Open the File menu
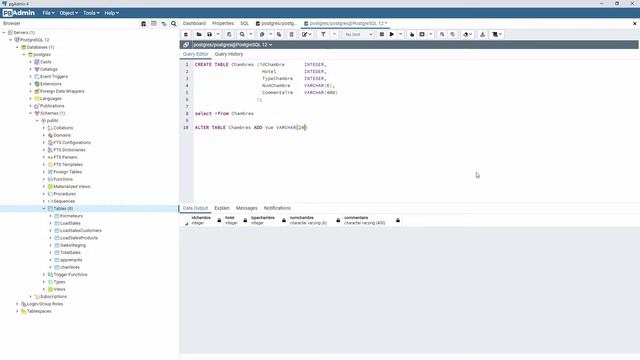640x360 pixels. pyautogui.click(x=48, y=13)
